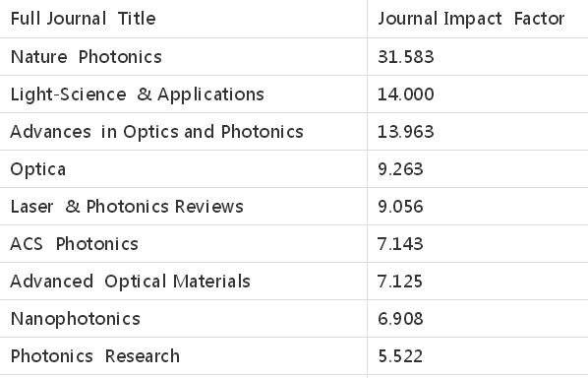Viewport: 588px width, 378px height.
Task: Select the 7.143 impact factor value
Action: point(400,244)
